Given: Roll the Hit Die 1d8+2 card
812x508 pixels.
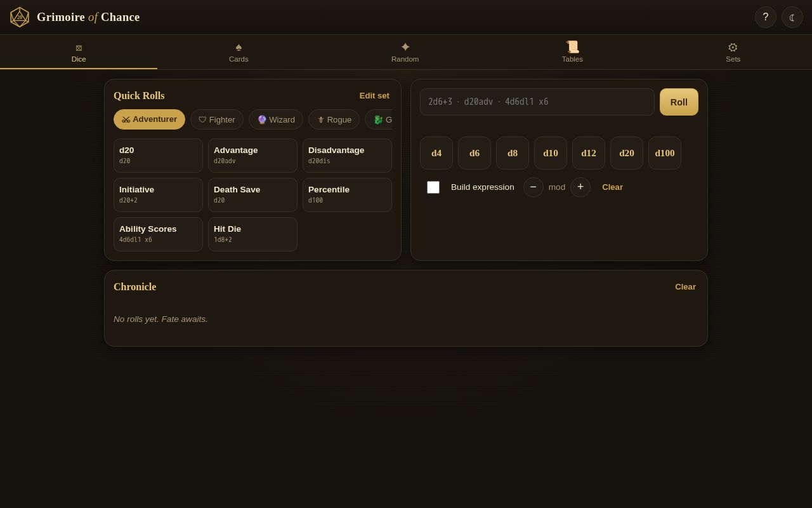Looking at the screenshot, I should (252, 234).
